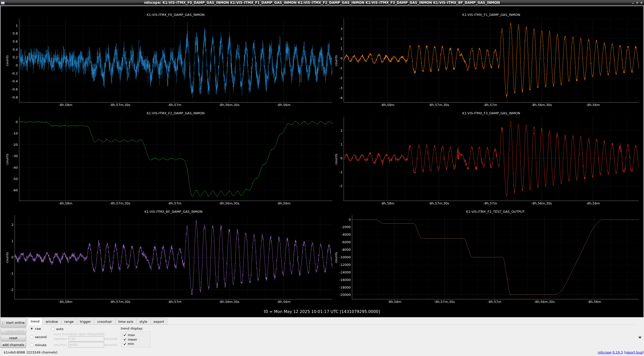Click the raw/sec threshold input field

coord(86,339)
